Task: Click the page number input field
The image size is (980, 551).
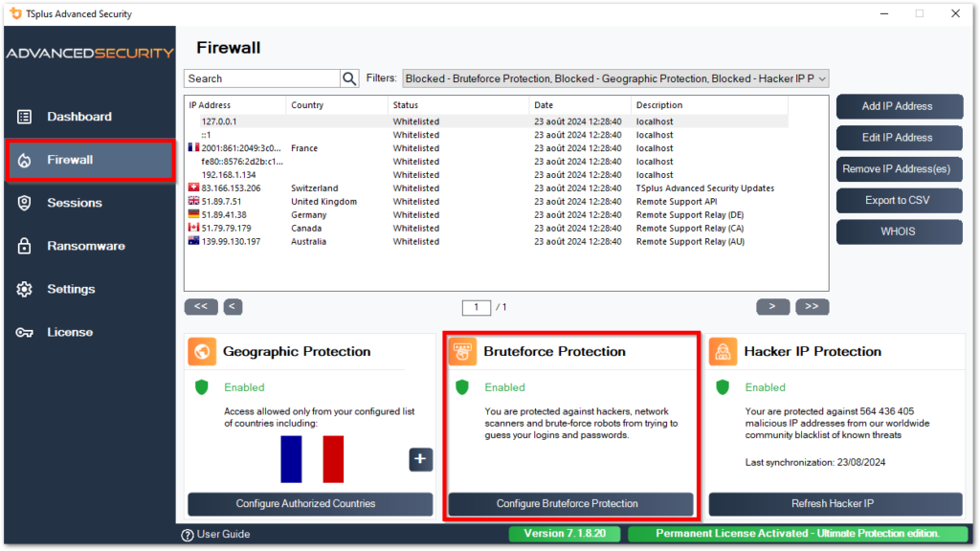Action: pyautogui.click(x=476, y=307)
